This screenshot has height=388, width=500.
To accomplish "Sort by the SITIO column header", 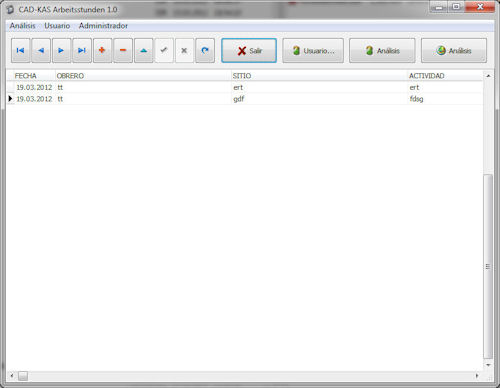I will (x=319, y=76).
